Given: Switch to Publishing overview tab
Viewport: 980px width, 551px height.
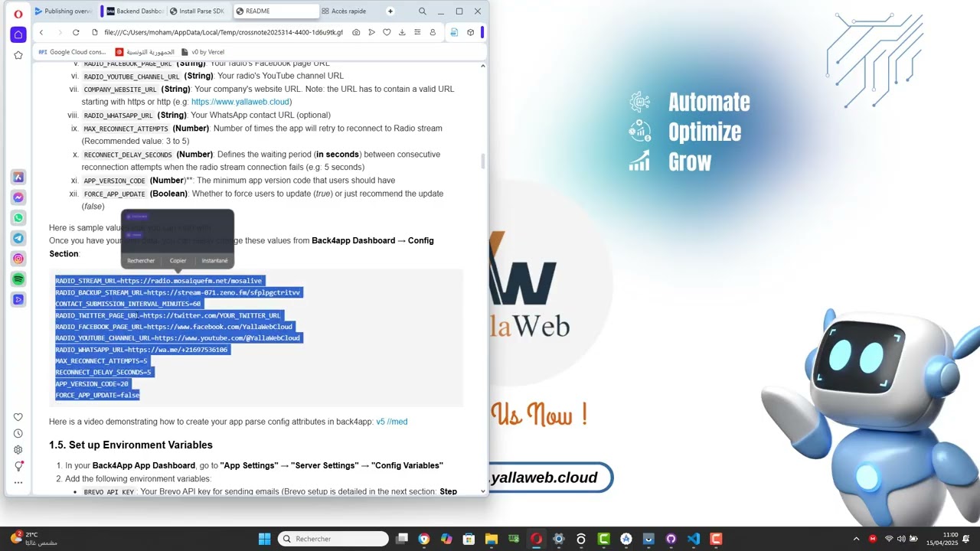Looking at the screenshot, I should point(64,11).
